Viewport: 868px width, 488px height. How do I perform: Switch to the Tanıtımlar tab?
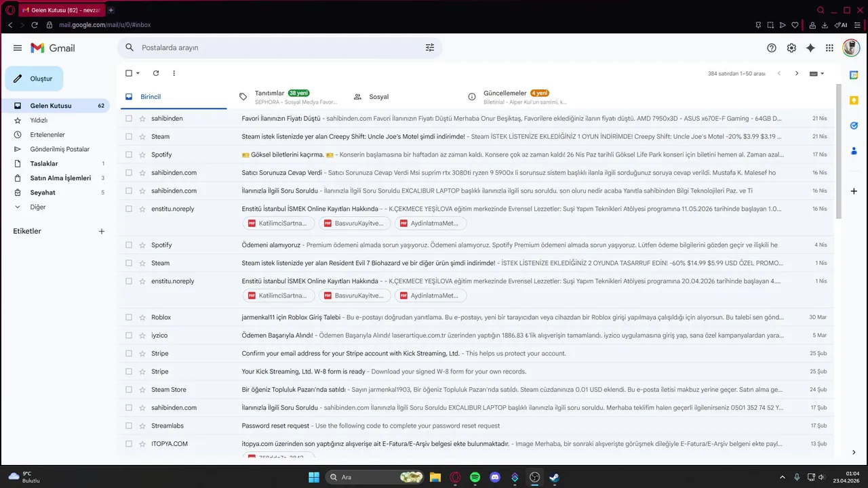(288, 96)
